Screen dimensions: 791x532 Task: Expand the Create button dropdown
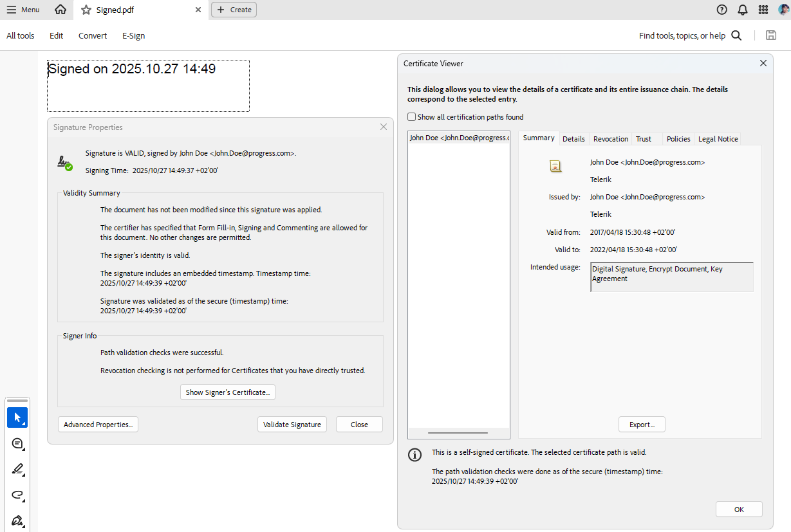pyautogui.click(x=234, y=10)
